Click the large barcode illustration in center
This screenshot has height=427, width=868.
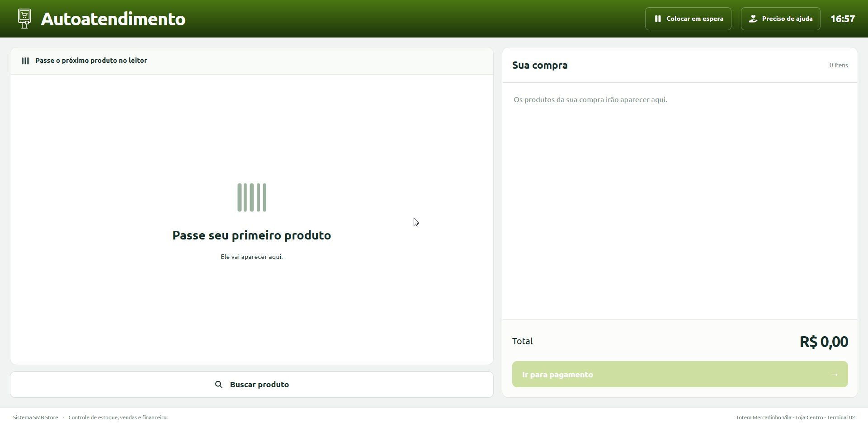(252, 197)
